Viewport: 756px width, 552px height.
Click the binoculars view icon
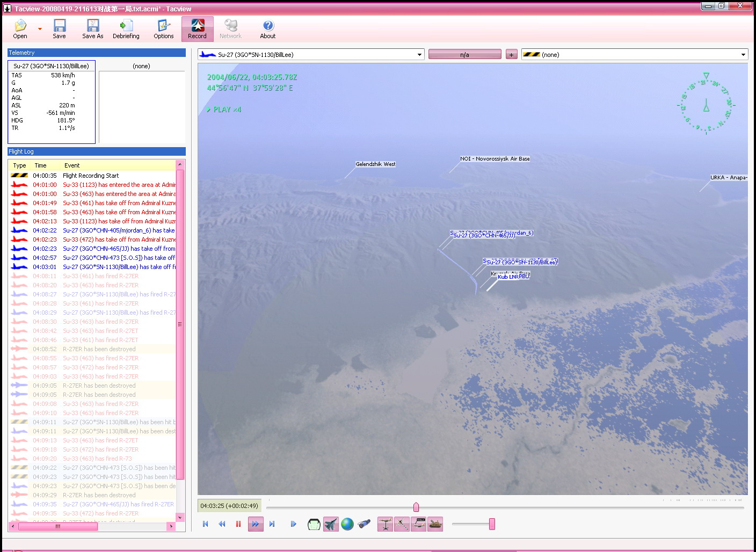coord(364,524)
